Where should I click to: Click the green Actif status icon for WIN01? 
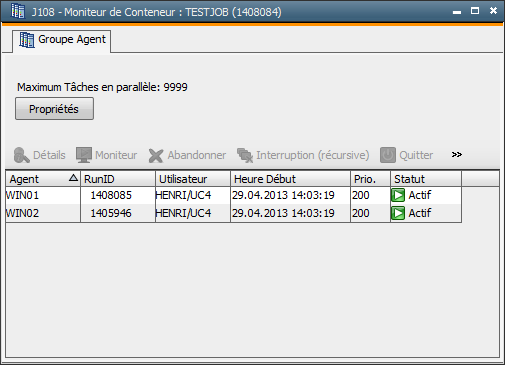tap(398, 195)
